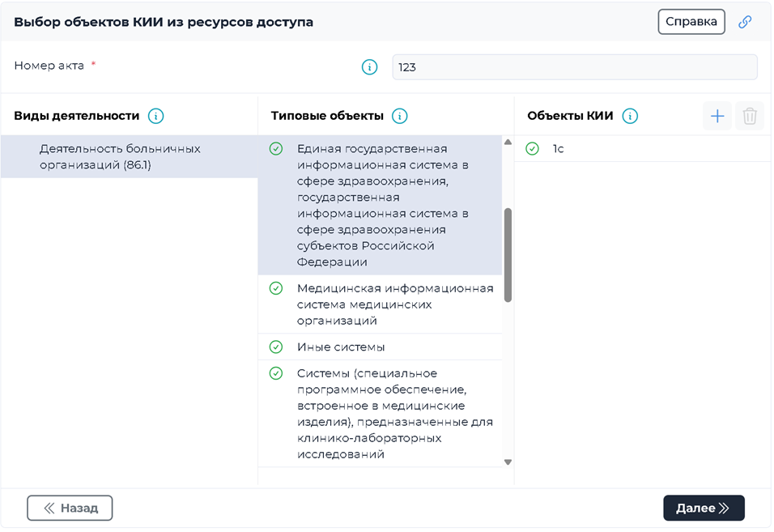Click the Типовые объекты scrollbar thumb

[x=508, y=254]
